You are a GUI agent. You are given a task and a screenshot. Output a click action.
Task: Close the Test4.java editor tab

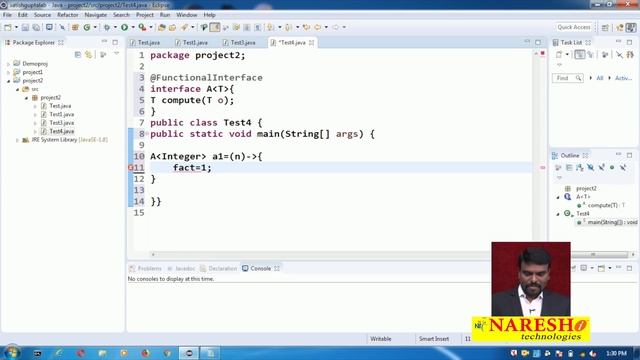tap(312, 42)
